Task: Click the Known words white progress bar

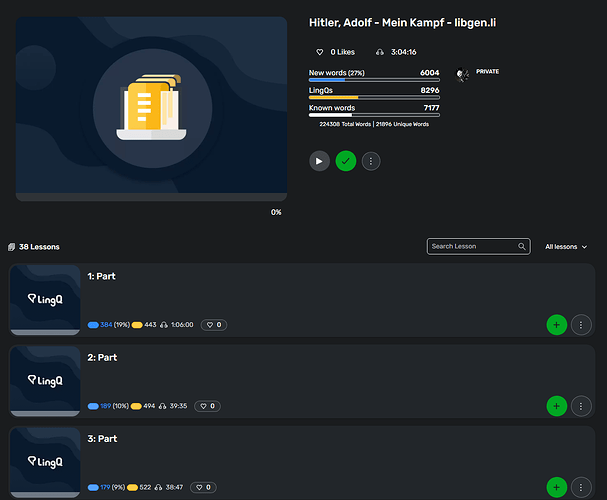Action: (374, 115)
